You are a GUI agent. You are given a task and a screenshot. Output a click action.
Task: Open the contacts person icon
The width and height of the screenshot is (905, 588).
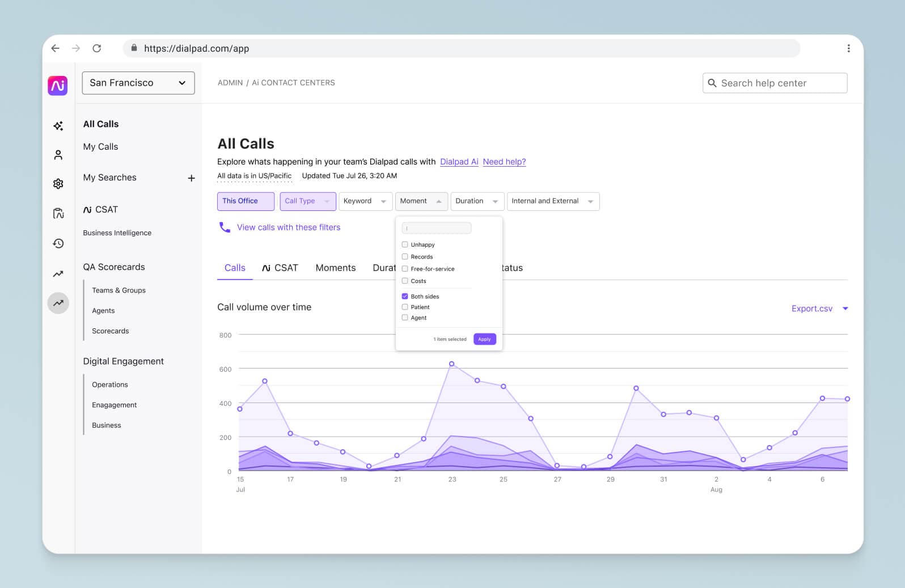pos(58,155)
